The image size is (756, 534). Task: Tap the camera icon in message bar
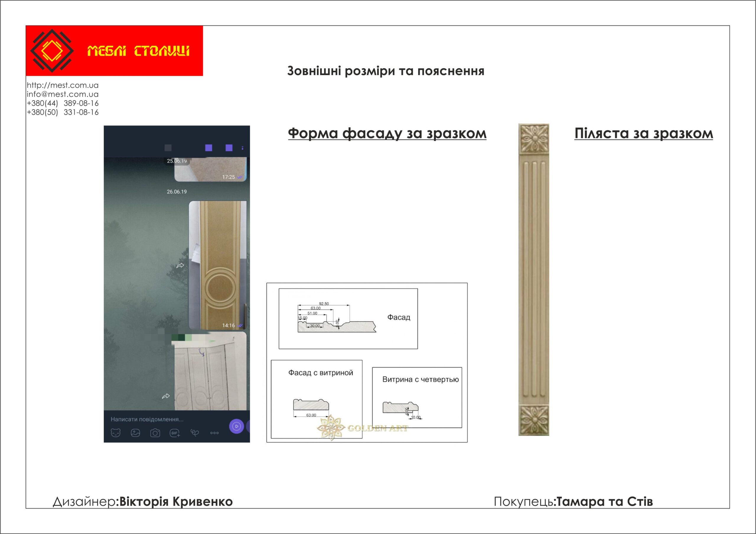click(155, 433)
